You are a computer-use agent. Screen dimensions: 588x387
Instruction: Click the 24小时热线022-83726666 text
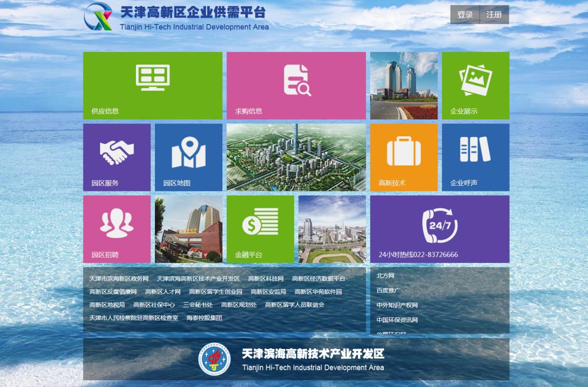[x=418, y=255]
